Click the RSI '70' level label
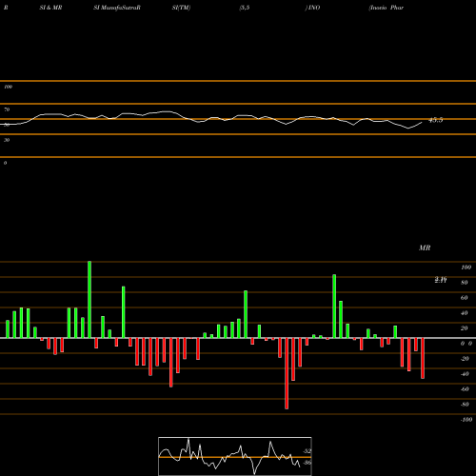 (7, 109)
